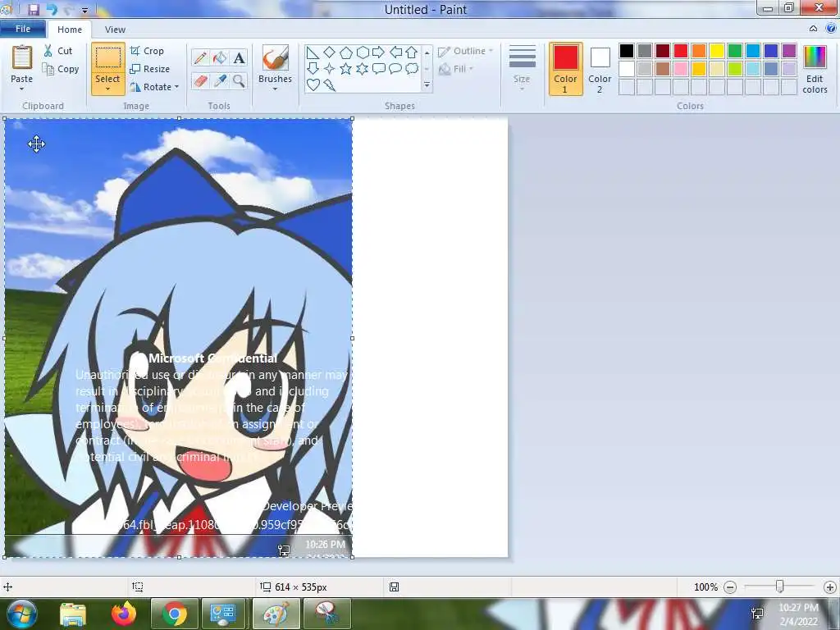Launch Chrome from the taskbar
Screen dimensions: 840x630
[175, 614]
